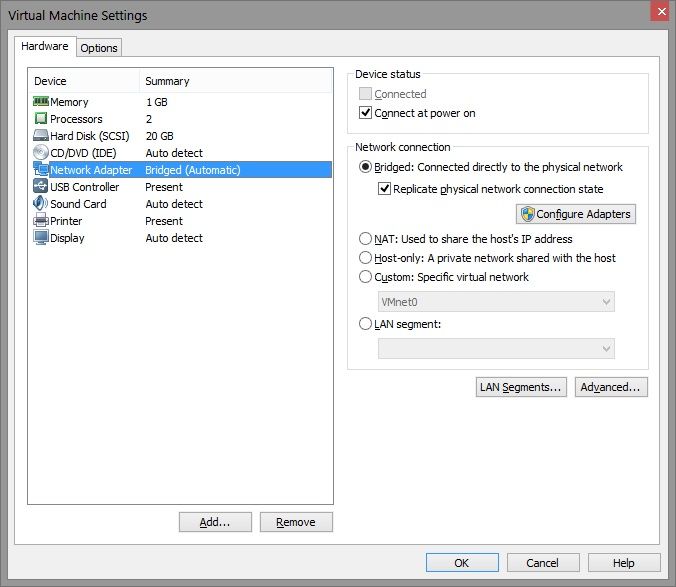Click the Display monitor icon
This screenshot has height=587, width=676.
41,237
